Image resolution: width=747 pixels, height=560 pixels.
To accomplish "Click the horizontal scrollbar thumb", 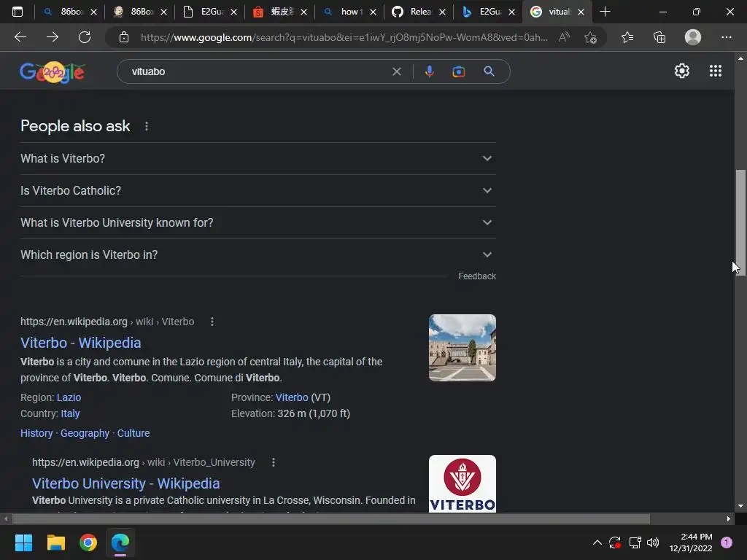I will point(330,518).
